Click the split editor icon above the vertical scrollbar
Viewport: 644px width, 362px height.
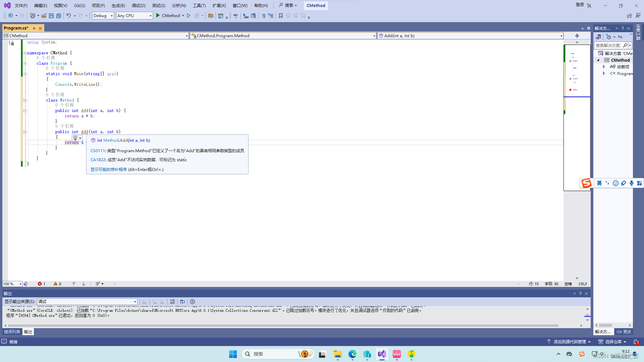tap(577, 36)
